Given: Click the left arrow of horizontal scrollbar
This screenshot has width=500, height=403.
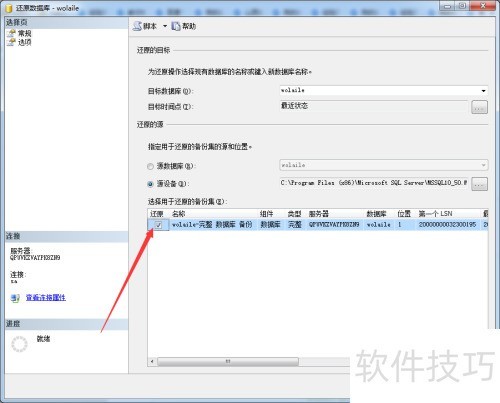Looking at the screenshot, I should pyautogui.click(x=152, y=361).
